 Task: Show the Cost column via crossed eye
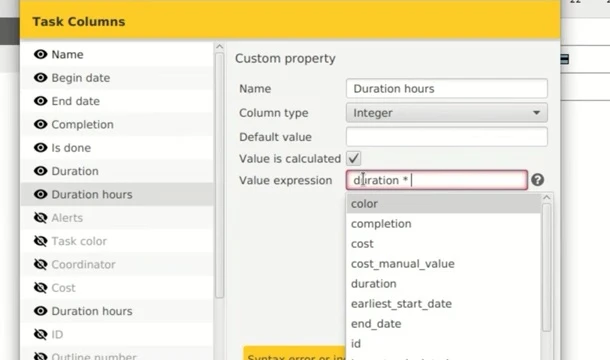point(40,288)
